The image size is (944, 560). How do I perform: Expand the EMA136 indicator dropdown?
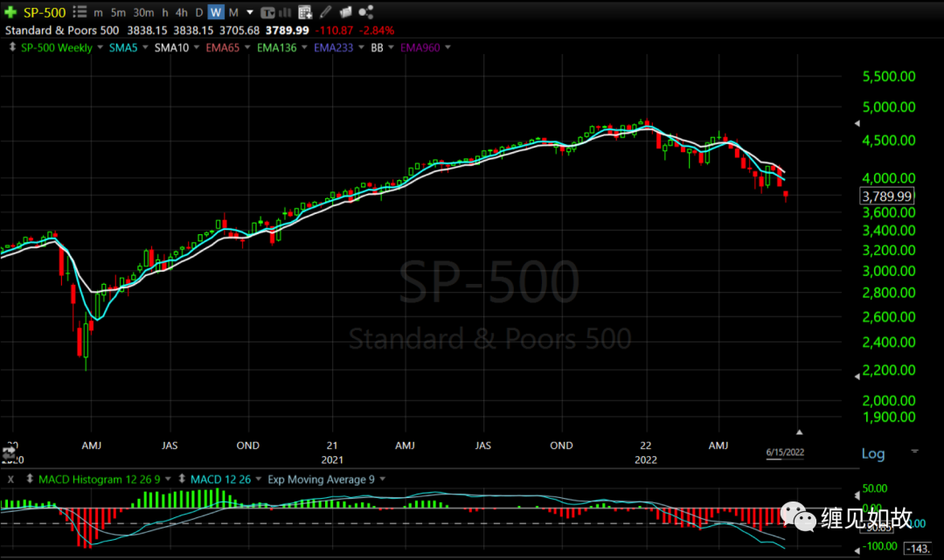tap(304, 47)
